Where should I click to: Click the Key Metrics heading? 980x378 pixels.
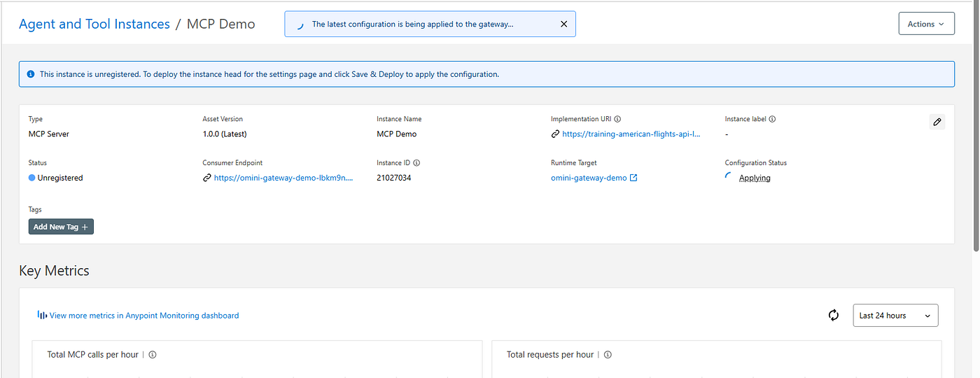coord(55,271)
